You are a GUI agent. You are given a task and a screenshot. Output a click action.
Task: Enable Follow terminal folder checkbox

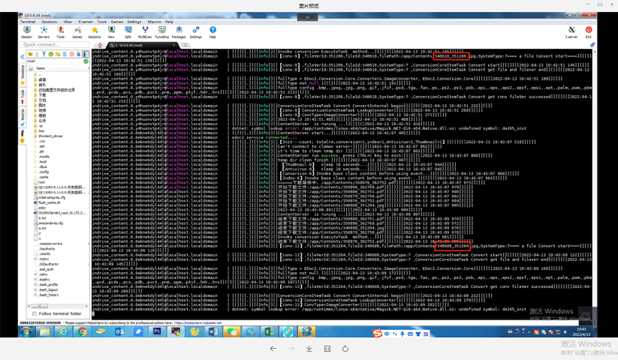(x=35, y=314)
